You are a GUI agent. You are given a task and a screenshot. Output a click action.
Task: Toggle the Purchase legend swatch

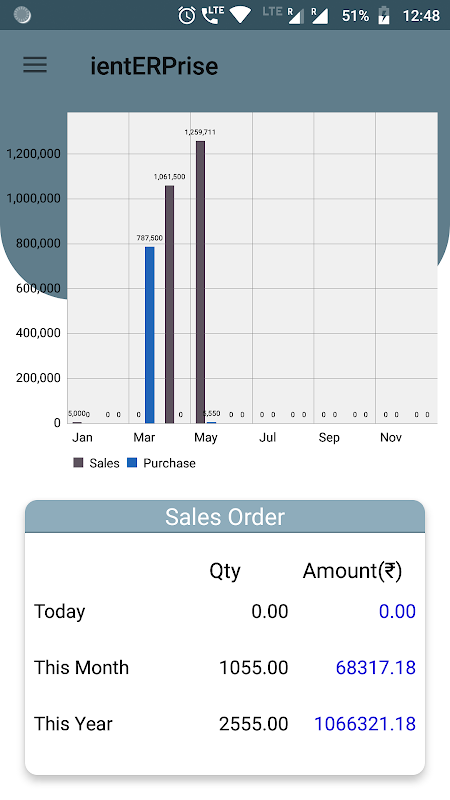click(132, 463)
